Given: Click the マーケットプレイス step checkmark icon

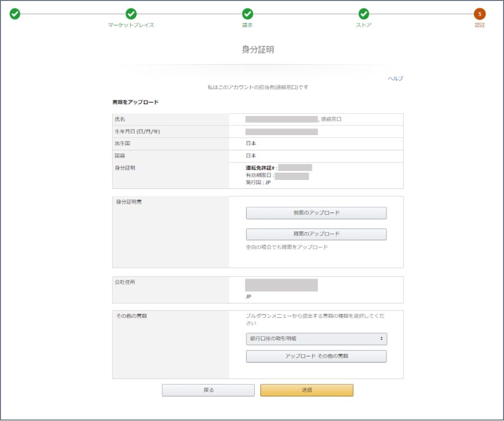Looking at the screenshot, I should click(x=131, y=14).
